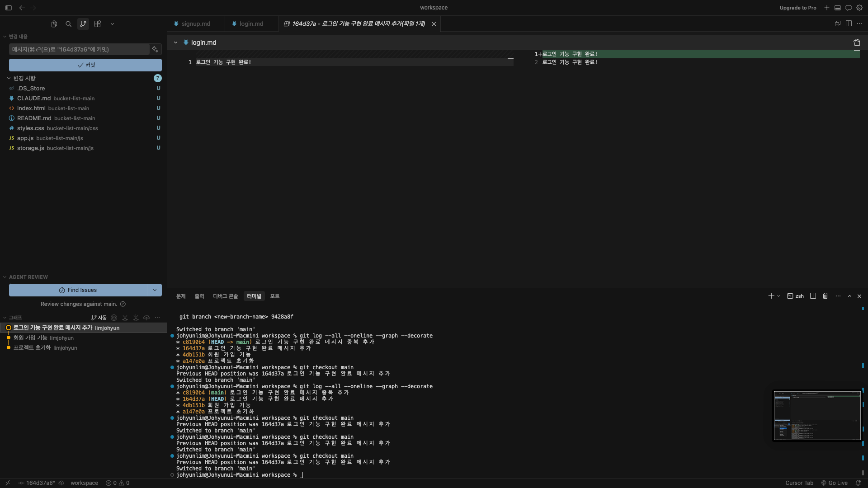
Task: Switch to the 문제 problems tab
Action: tap(181, 296)
